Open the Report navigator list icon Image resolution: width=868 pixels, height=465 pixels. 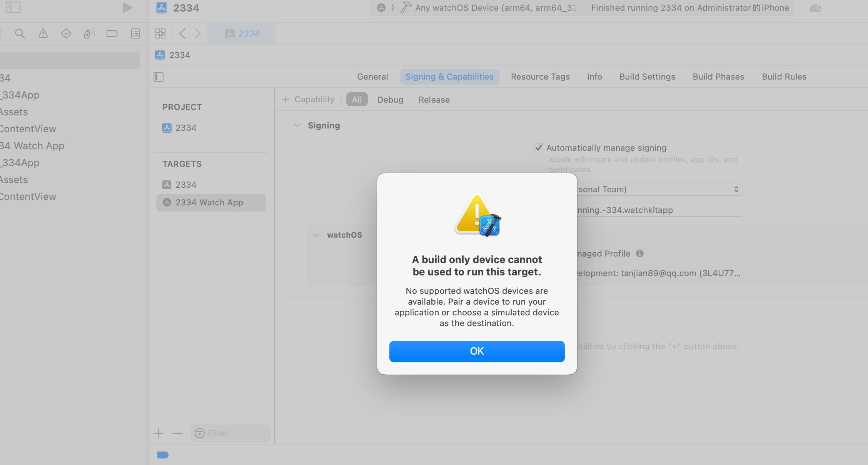point(135,33)
